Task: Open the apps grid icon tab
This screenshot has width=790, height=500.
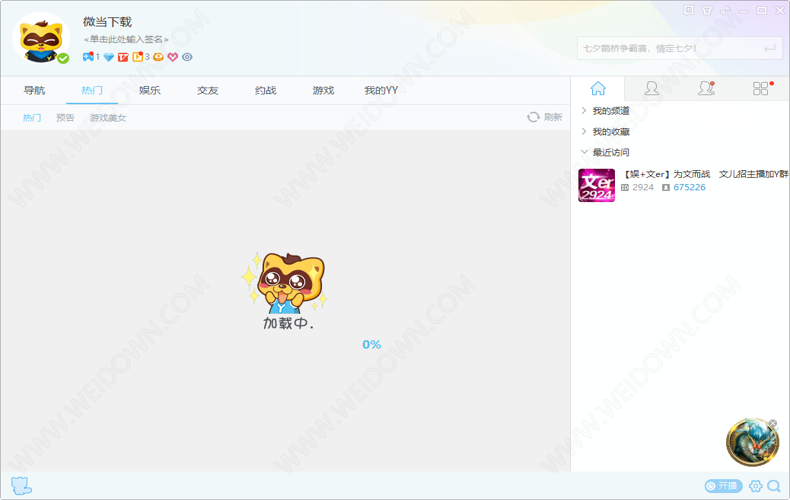Action: tap(761, 88)
